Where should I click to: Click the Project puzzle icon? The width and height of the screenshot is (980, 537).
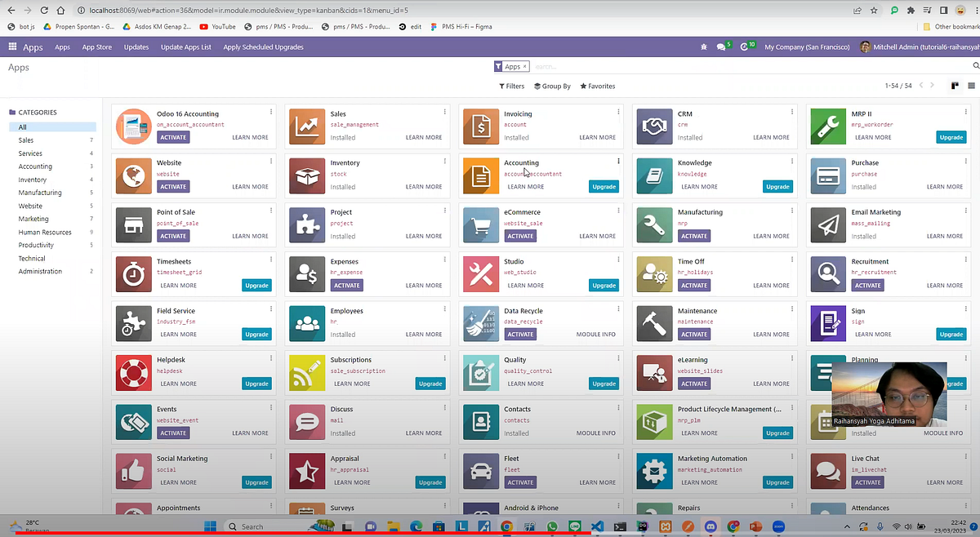click(x=307, y=225)
